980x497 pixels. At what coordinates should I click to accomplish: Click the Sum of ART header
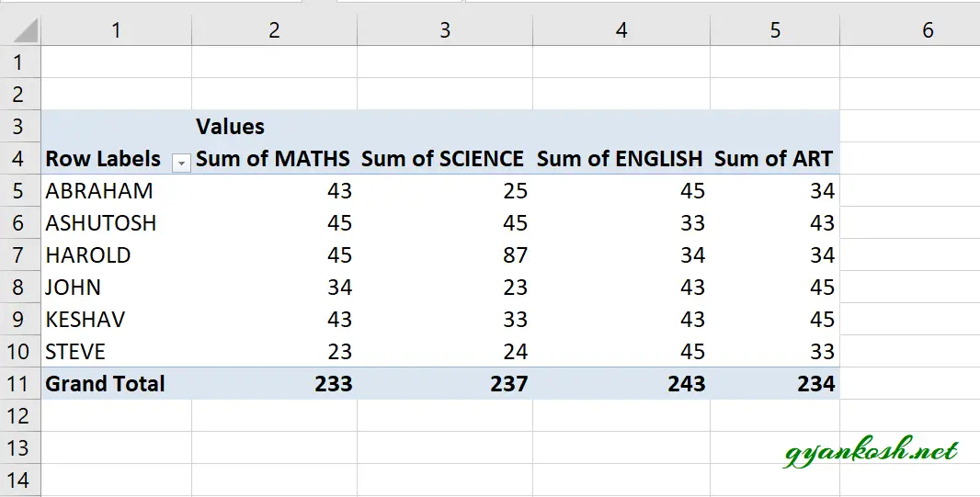(x=775, y=158)
